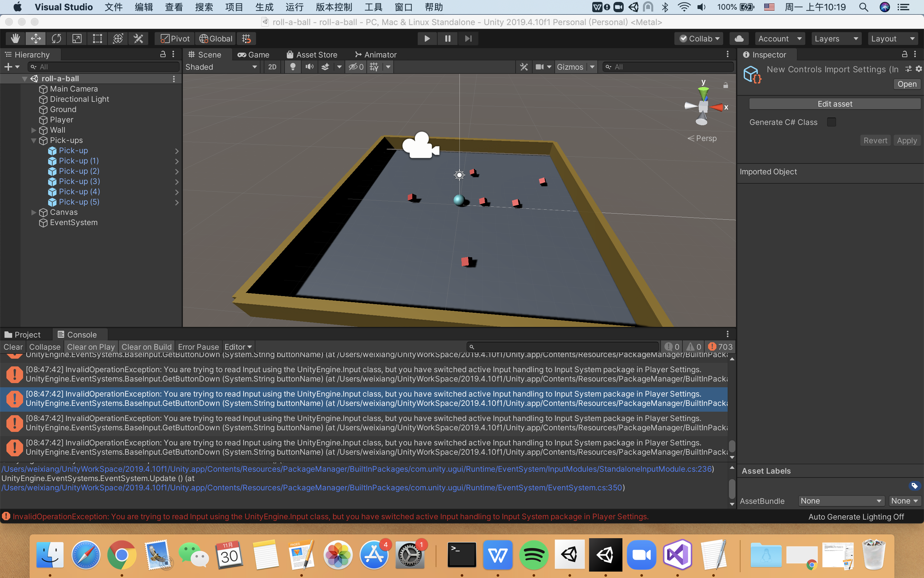Open StandaloneInputModule.cs:236 link
This screenshot has width=924, height=578.
tap(357, 469)
